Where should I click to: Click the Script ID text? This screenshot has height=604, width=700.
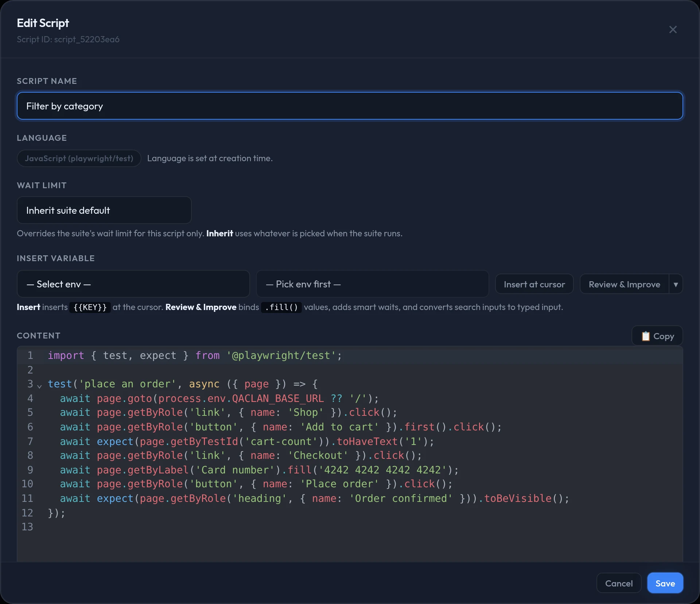click(x=68, y=39)
